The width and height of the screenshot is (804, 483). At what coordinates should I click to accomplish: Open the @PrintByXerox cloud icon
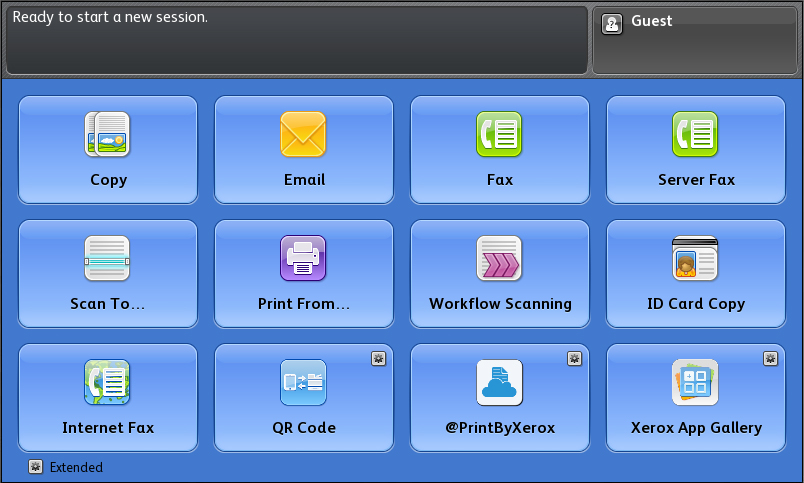500,382
